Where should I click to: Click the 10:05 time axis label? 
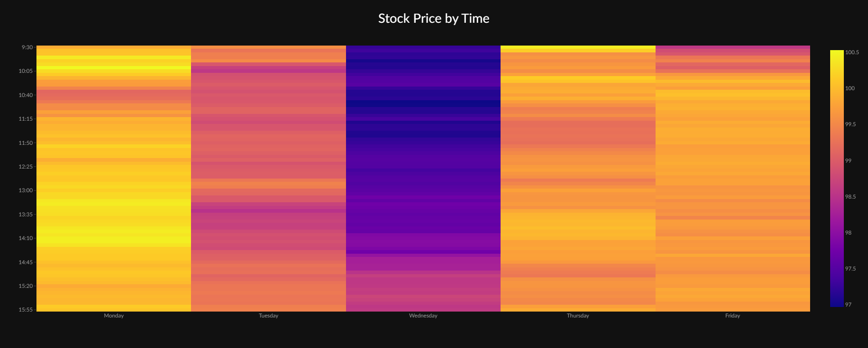(x=26, y=71)
